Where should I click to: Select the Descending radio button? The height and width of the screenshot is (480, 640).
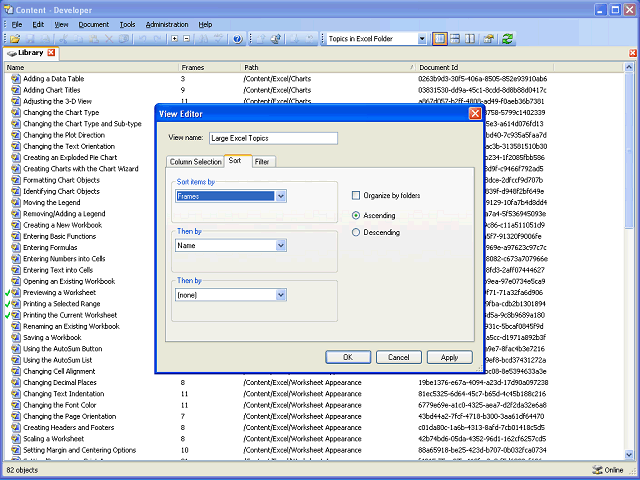click(x=356, y=232)
